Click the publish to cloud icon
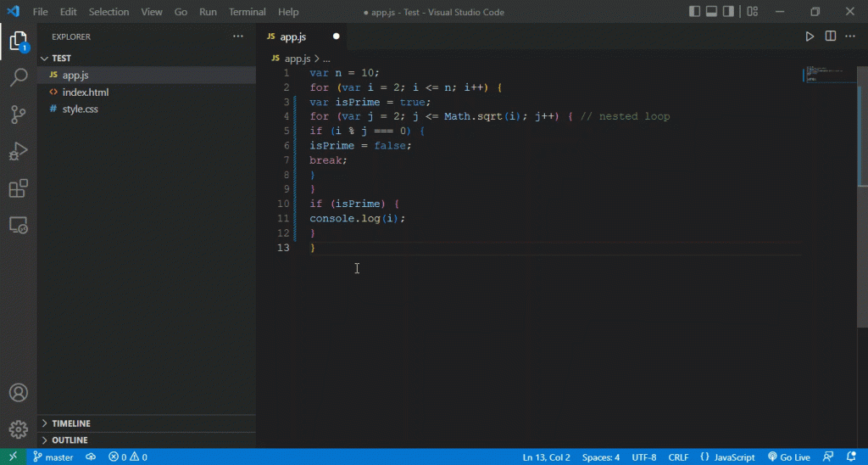868x465 pixels. (x=91, y=457)
